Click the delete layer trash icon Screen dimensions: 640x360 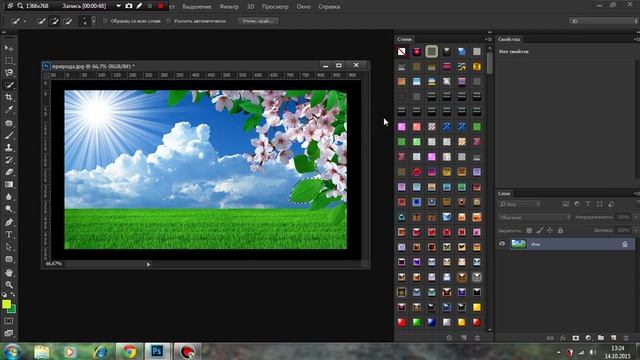(x=626, y=338)
